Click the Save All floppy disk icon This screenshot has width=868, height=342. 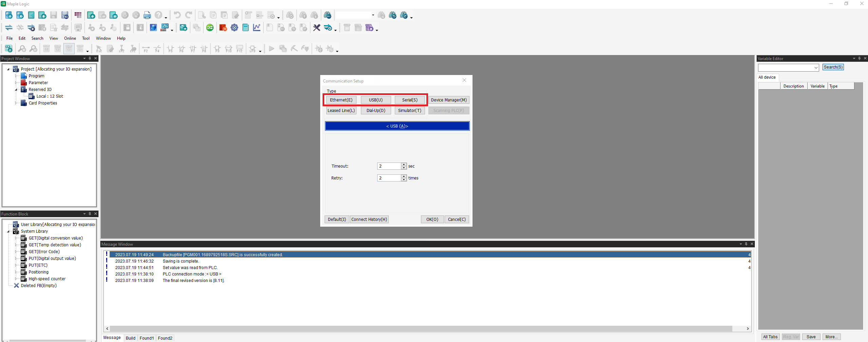click(x=65, y=15)
